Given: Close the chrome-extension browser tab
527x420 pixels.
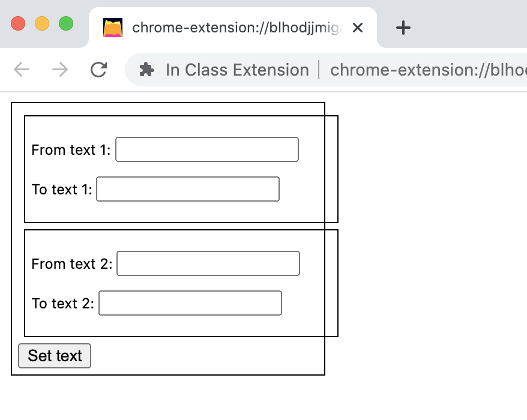Looking at the screenshot, I should tap(358, 28).
